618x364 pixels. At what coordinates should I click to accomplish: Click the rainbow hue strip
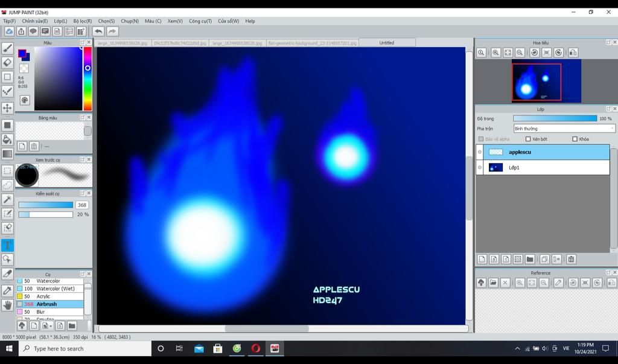coord(88,78)
